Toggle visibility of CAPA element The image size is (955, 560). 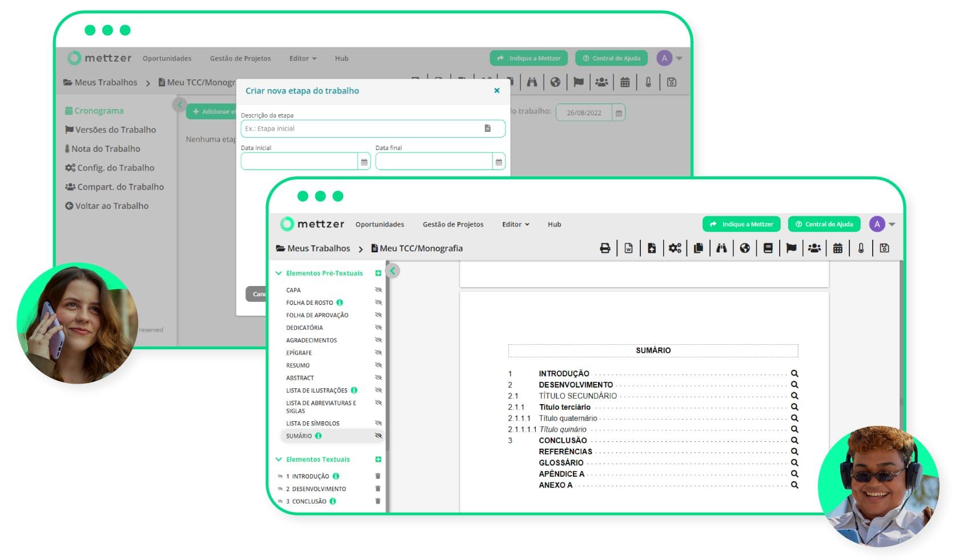pyautogui.click(x=378, y=290)
